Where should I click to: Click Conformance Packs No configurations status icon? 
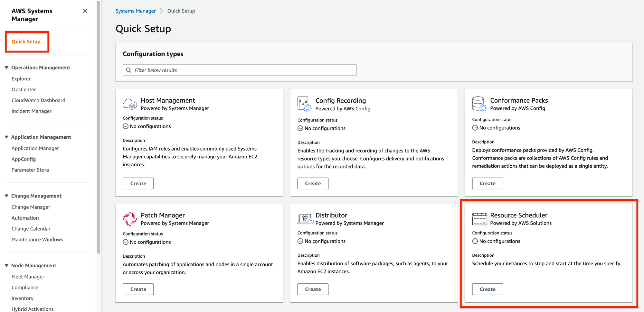[475, 128]
